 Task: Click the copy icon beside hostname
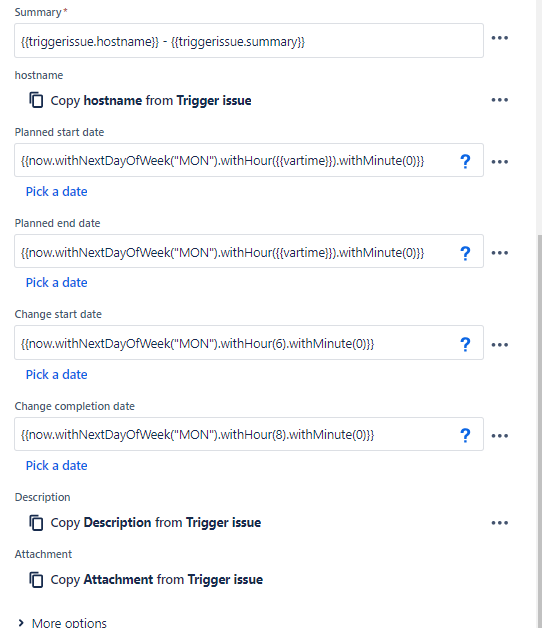36,100
